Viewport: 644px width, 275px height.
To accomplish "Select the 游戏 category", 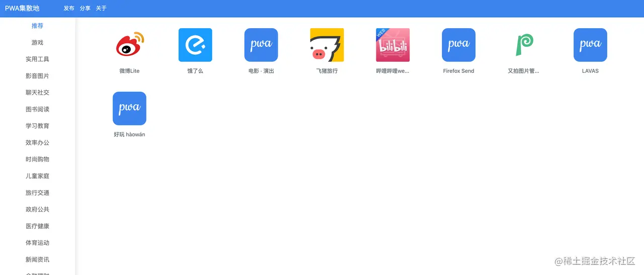I will point(37,42).
